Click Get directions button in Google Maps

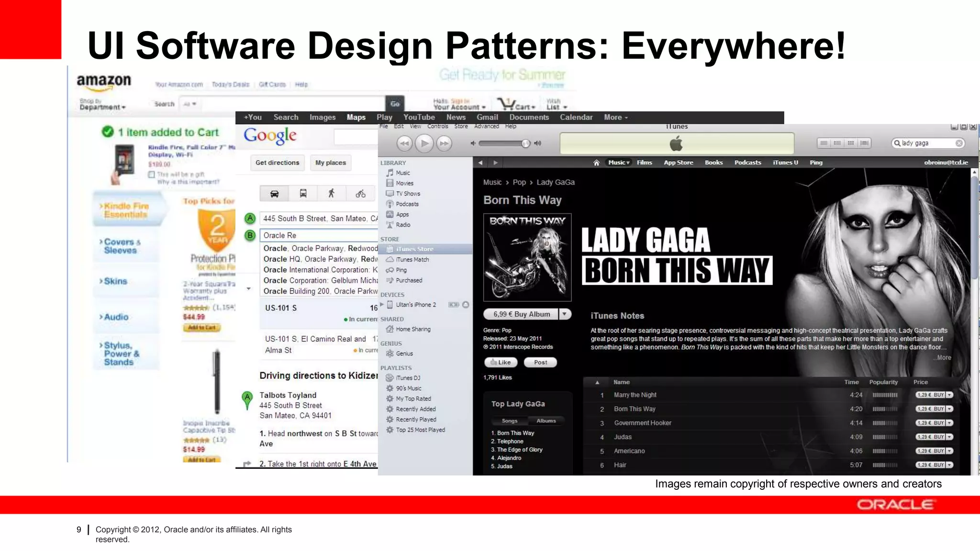(278, 163)
